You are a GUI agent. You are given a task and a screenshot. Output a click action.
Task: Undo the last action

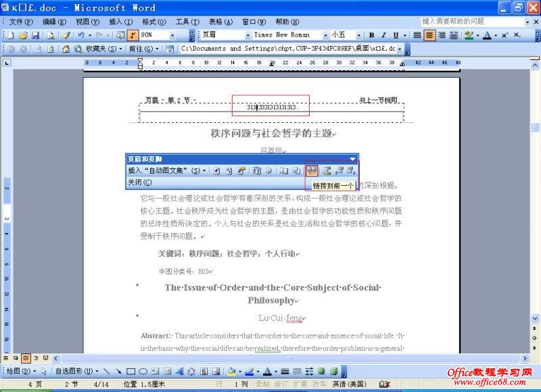coord(81,35)
